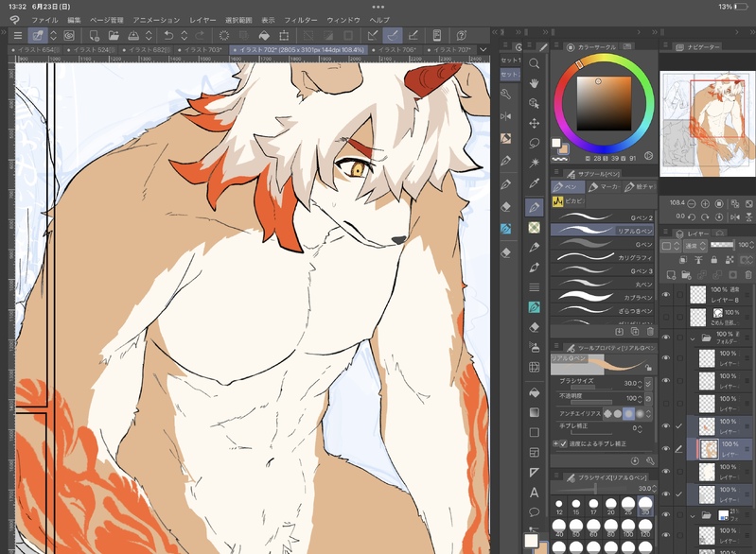Adjust the layer opacity 100 stepper
The height and width of the screenshot is (554, 756).
point(752,245)
